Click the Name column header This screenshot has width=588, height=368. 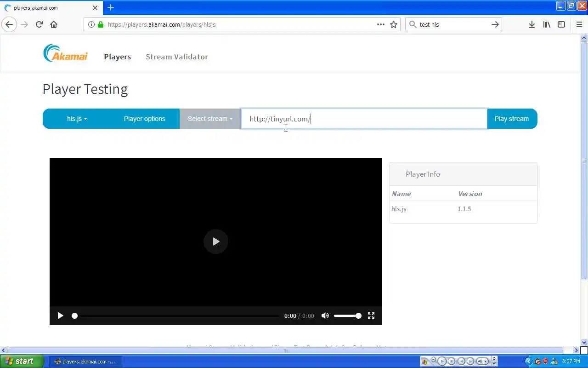tap(401, 194)
